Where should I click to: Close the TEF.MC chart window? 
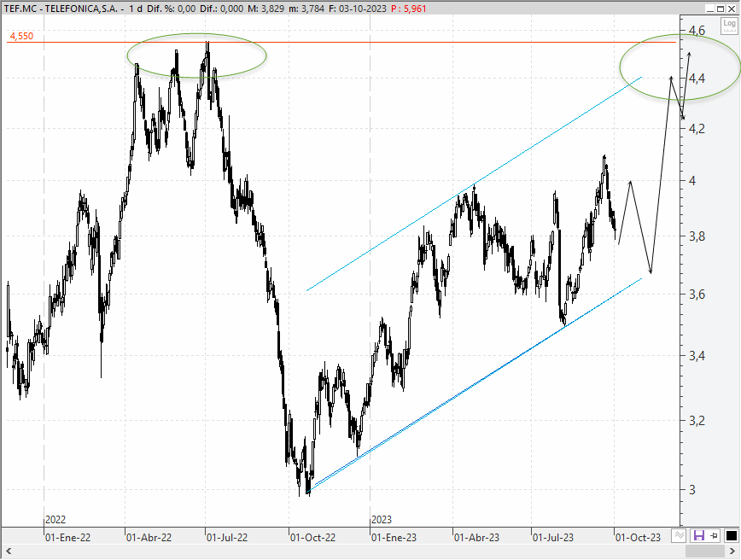coord(731,9)
